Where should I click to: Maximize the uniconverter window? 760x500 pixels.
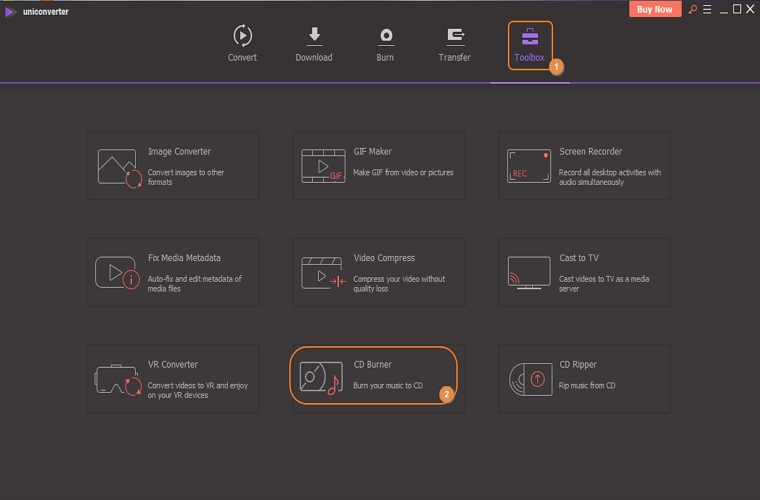tap(737, 9)
